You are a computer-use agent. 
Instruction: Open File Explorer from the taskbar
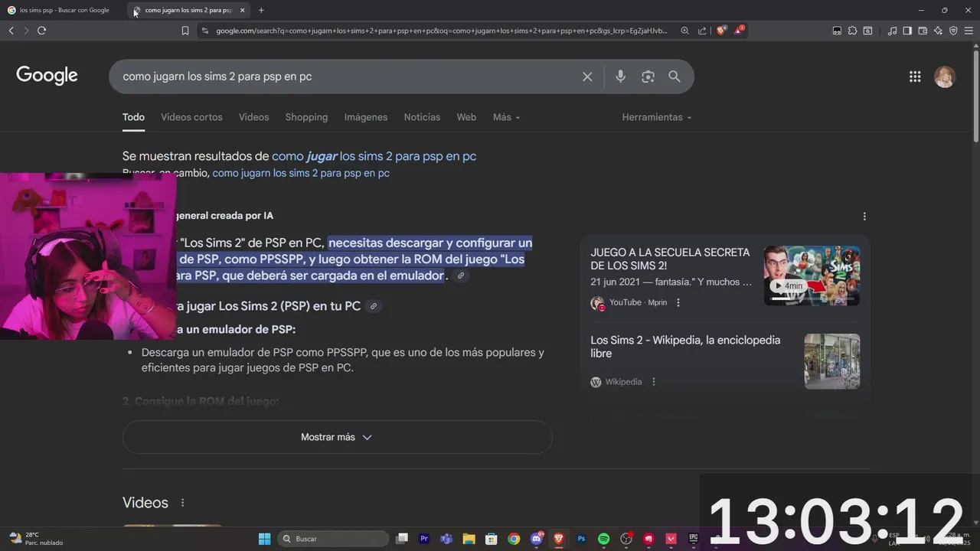(469, 539)
